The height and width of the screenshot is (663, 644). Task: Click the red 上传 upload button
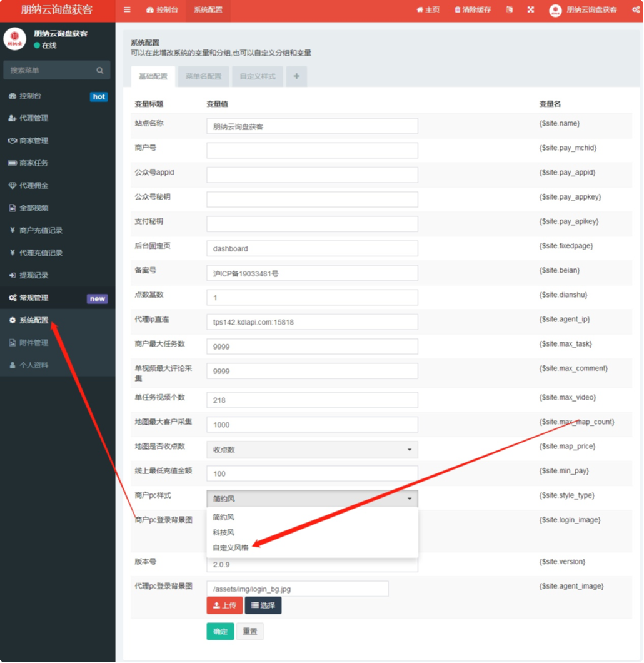(x=225, y=605)
